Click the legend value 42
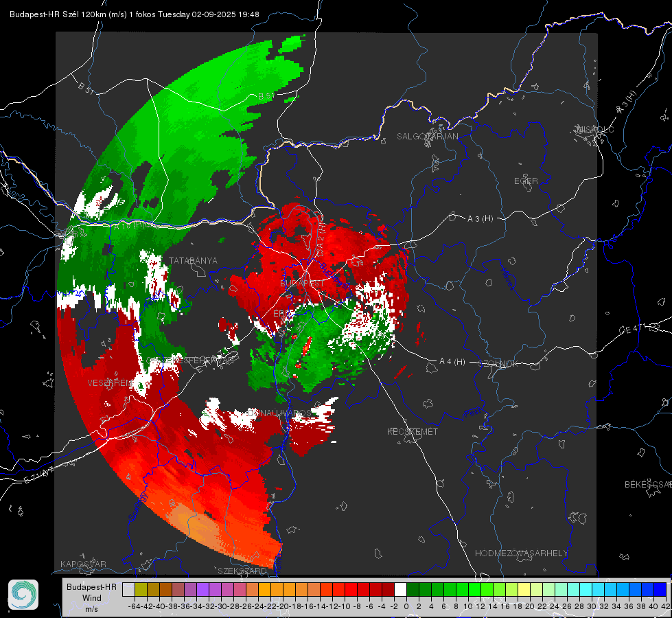Image resolution: width=672 pixels, height=618 pixels. [665, 606]
